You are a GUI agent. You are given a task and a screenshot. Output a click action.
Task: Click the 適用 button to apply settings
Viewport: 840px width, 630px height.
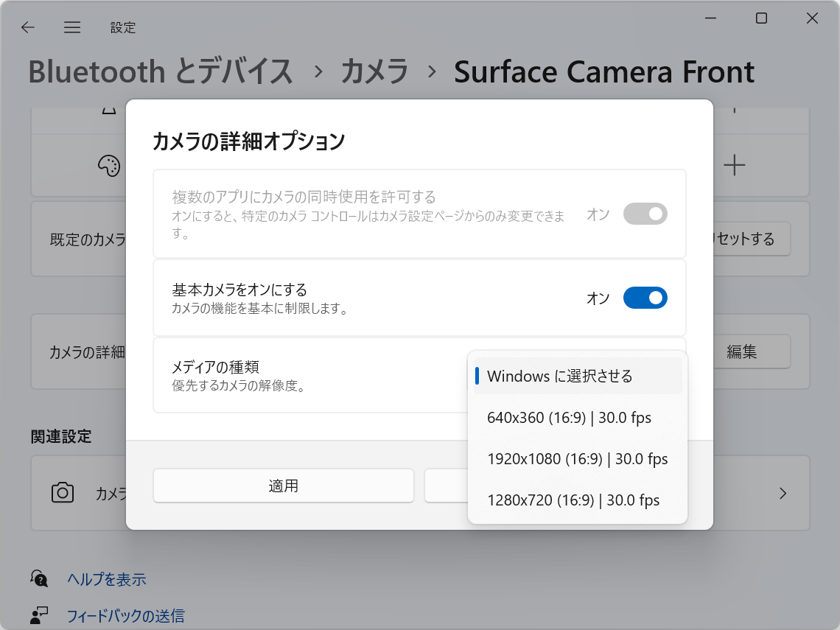tap(283, 485)
